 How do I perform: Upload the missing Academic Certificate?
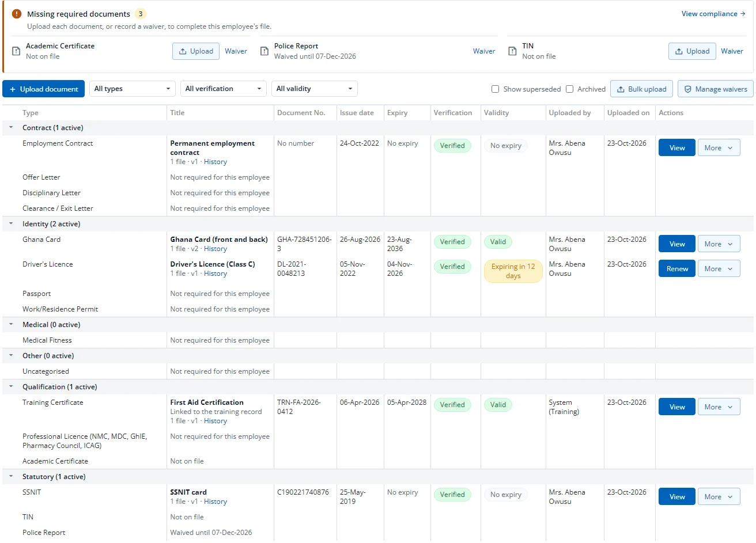[196, 51]
